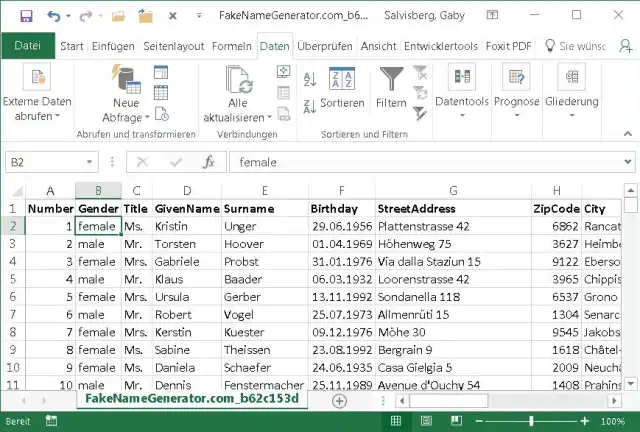Switch to Normal view in status bar
Viewport: 640px width, 432px height.
[396, 422]
